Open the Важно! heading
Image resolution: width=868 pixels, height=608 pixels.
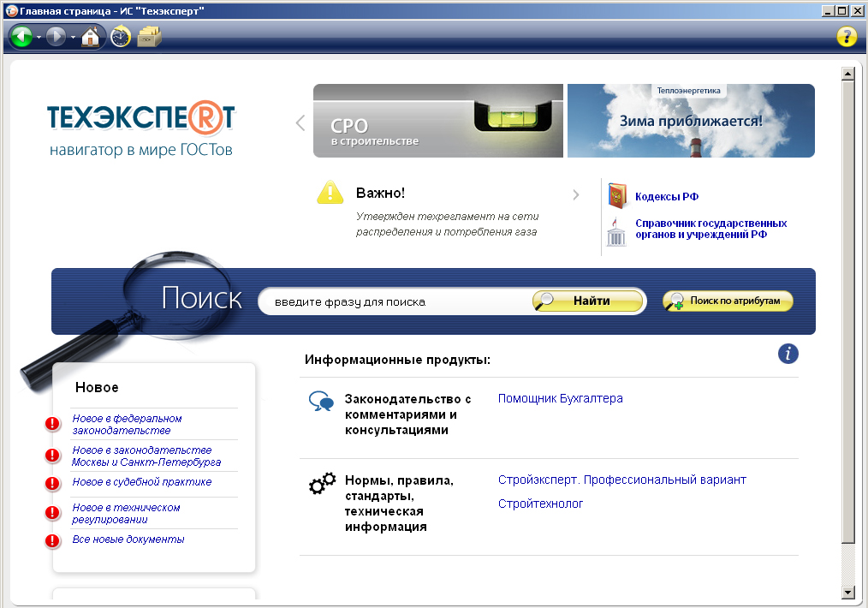380,194
